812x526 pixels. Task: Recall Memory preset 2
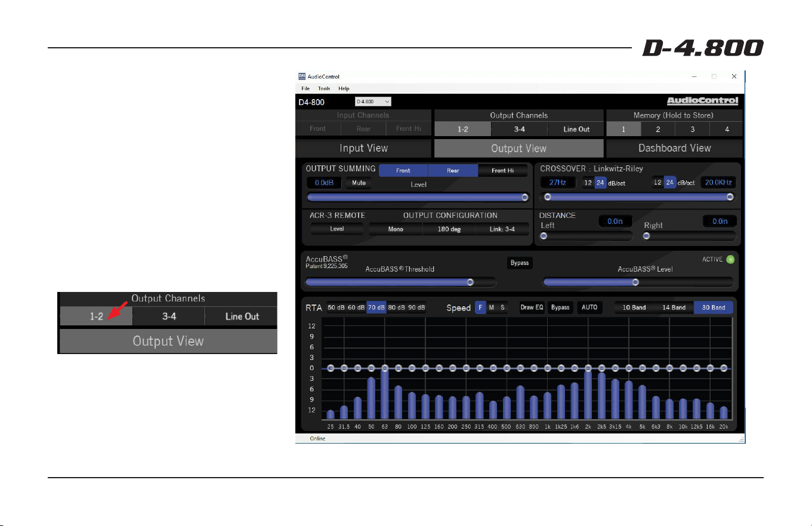[658, 129]
